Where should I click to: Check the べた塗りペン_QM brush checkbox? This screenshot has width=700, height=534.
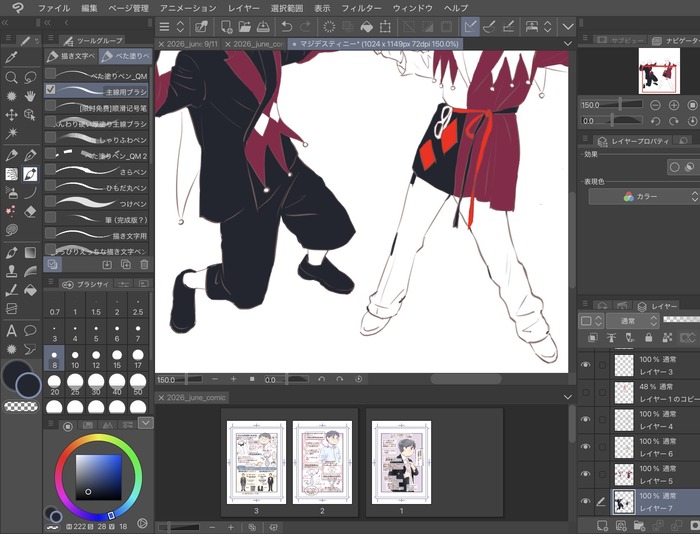tap(50, 73)
